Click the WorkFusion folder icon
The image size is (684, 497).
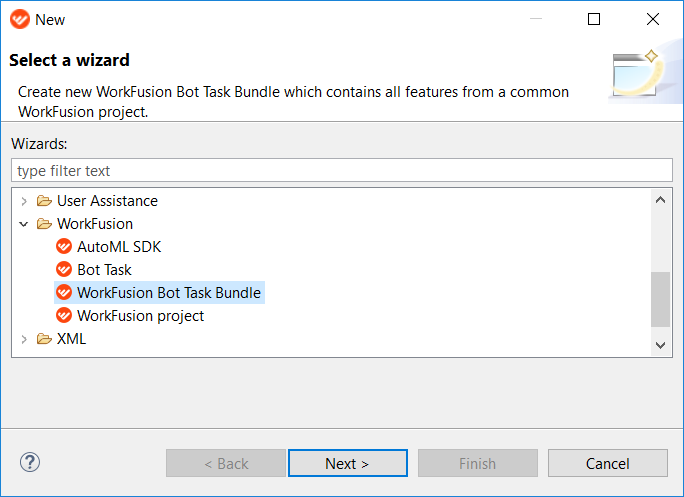(44, 224)
